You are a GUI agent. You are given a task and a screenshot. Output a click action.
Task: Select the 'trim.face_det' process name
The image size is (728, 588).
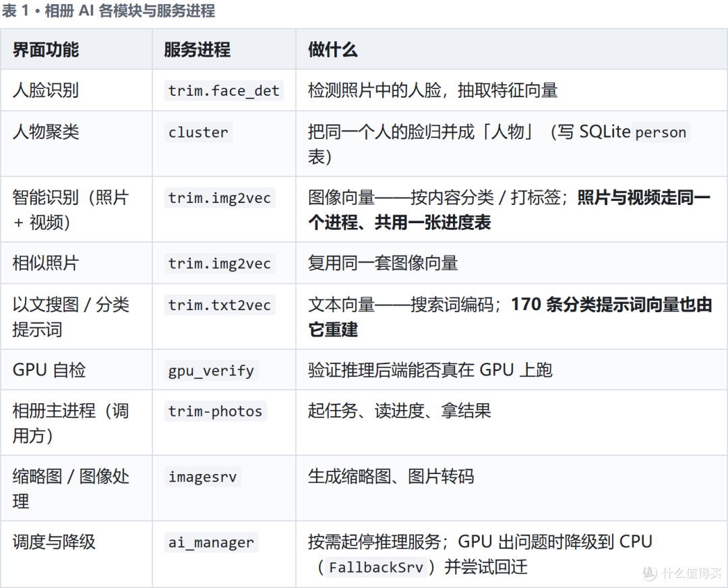[x=224, y=90]
